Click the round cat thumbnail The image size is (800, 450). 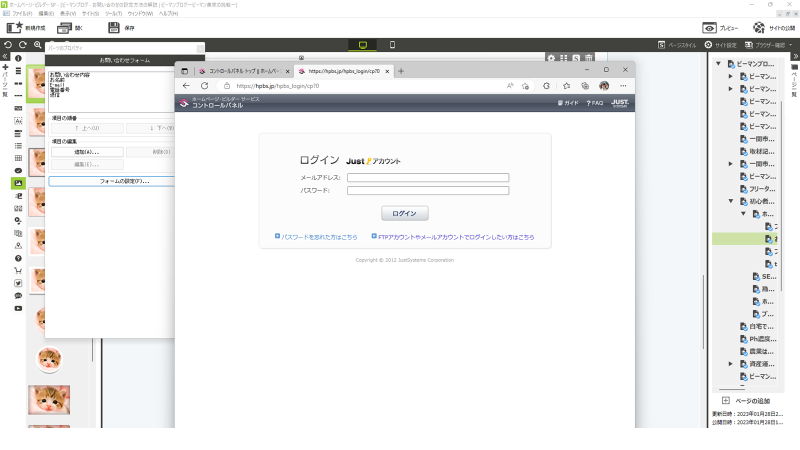click(x=49, y=358)
